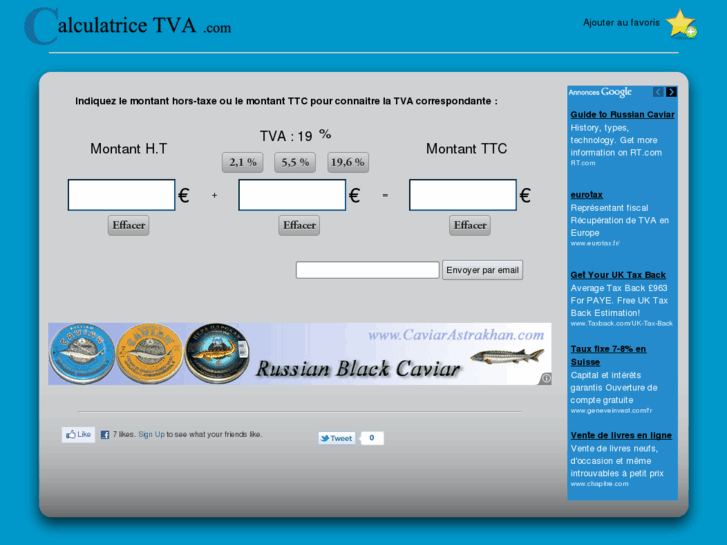The height and width of the screenshot is (545, 727).
Task: Click the banner ad info icon
Action: click(546, 378)
